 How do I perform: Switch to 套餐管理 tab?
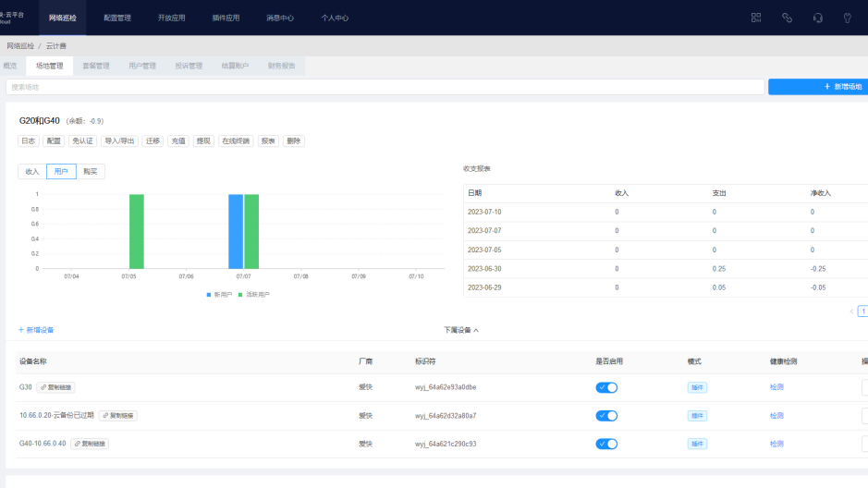pyautogui.click(x=96, y=66)
